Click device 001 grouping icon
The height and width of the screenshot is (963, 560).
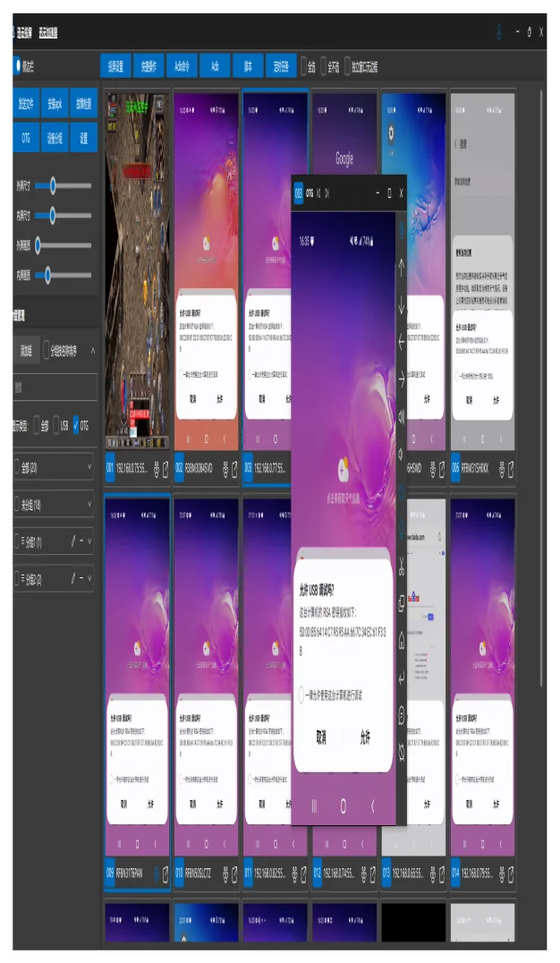[x=156, y=469]
